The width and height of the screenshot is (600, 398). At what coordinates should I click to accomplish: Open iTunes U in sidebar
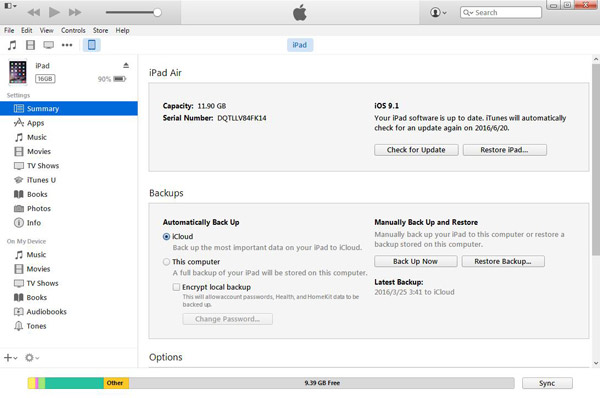(x=69, y=180)
